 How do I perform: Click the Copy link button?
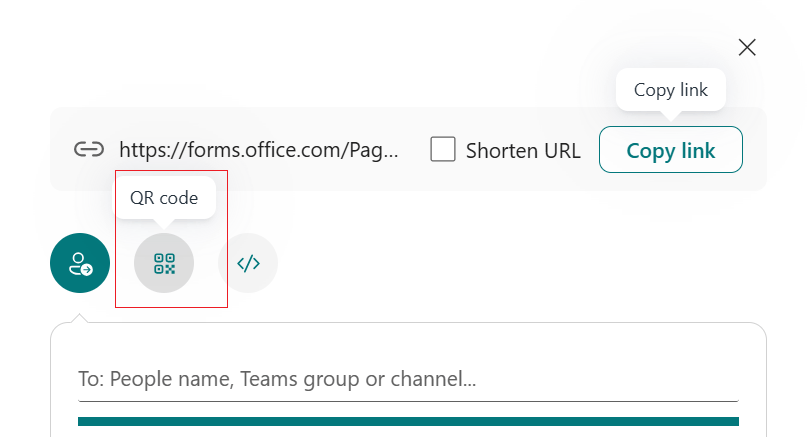tap(671, 150)
